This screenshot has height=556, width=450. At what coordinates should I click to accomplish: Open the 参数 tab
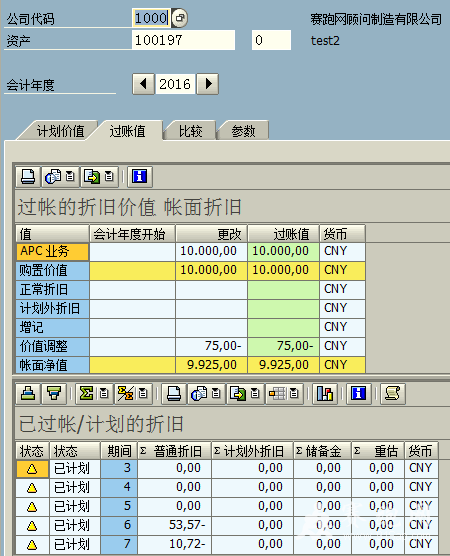[243, 131]
